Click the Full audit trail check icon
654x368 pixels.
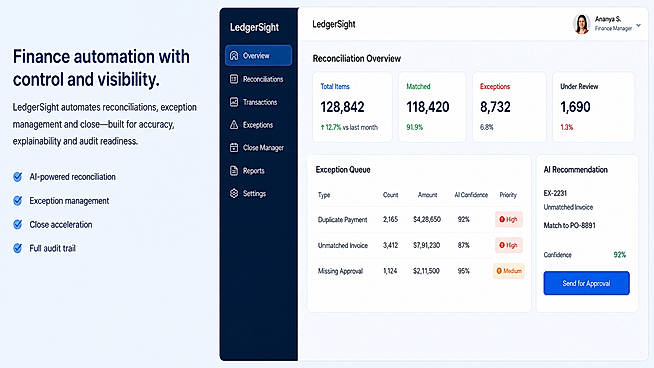[18, 248]
